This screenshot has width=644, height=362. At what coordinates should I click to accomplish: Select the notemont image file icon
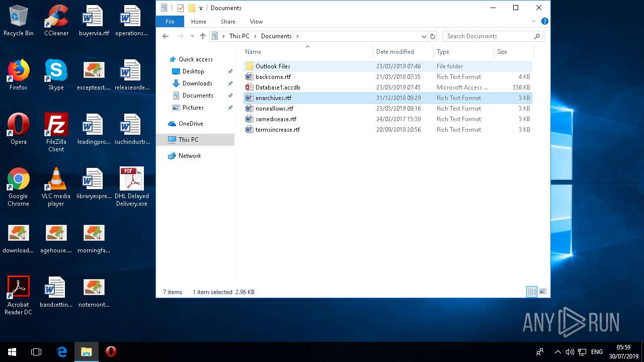(x=94, y=293)
